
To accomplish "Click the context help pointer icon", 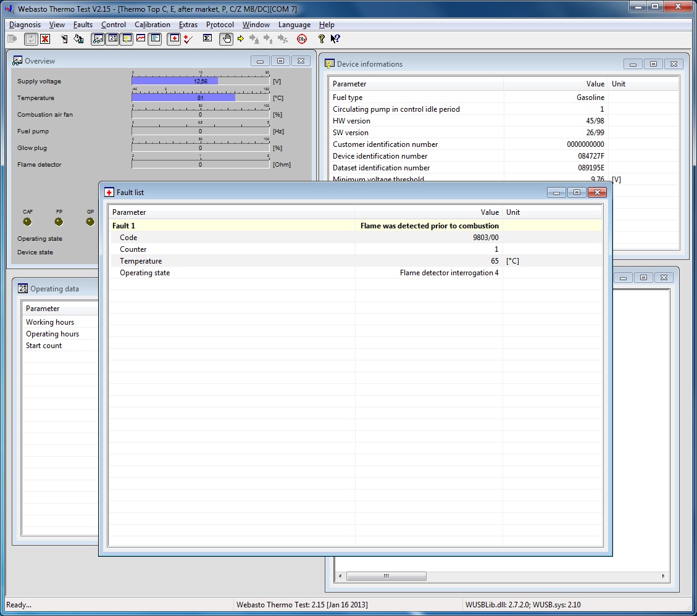I will pos(335,39).
